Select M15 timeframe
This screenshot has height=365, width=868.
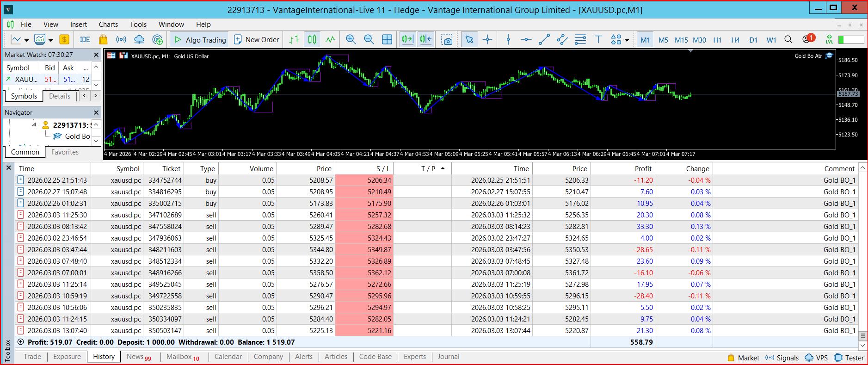(x=681, y=40)
